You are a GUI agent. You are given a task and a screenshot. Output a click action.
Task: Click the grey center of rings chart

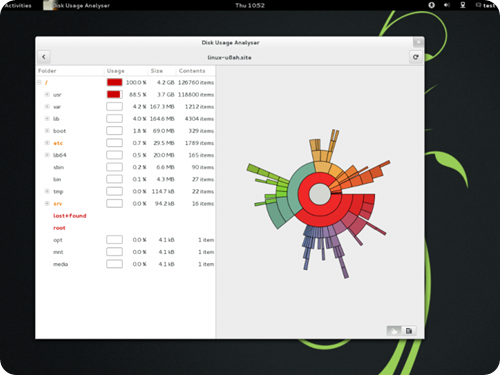(320, 194)
